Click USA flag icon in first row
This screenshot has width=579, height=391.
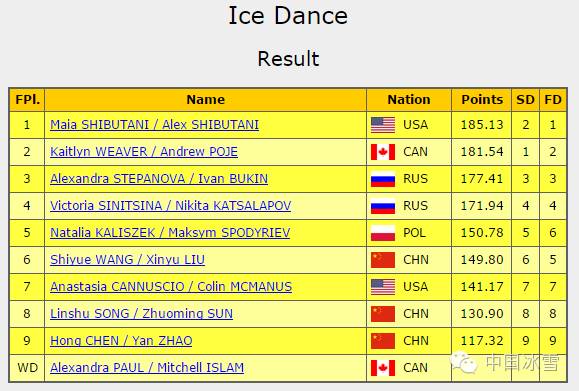383,125
